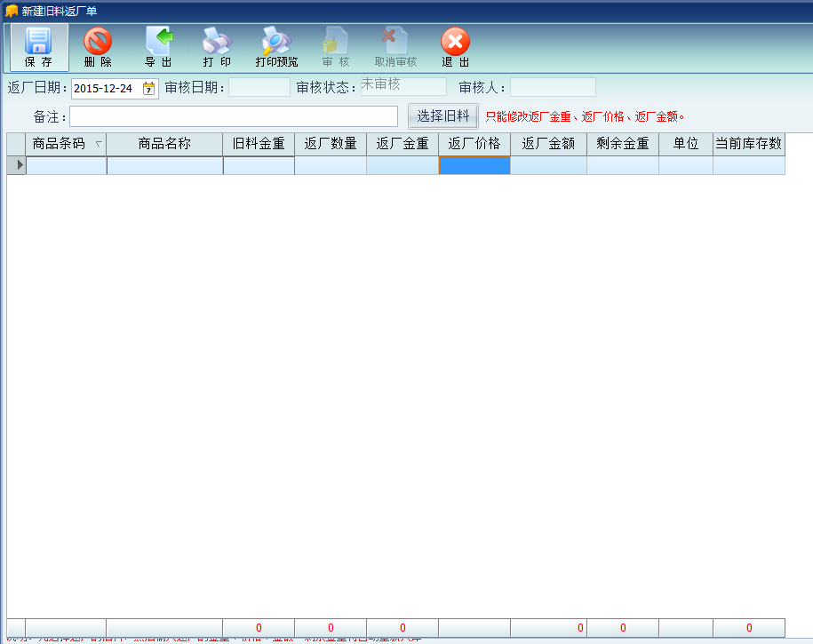Click the 选择旧料 button

pyautogui.click(x=443, y=115)
